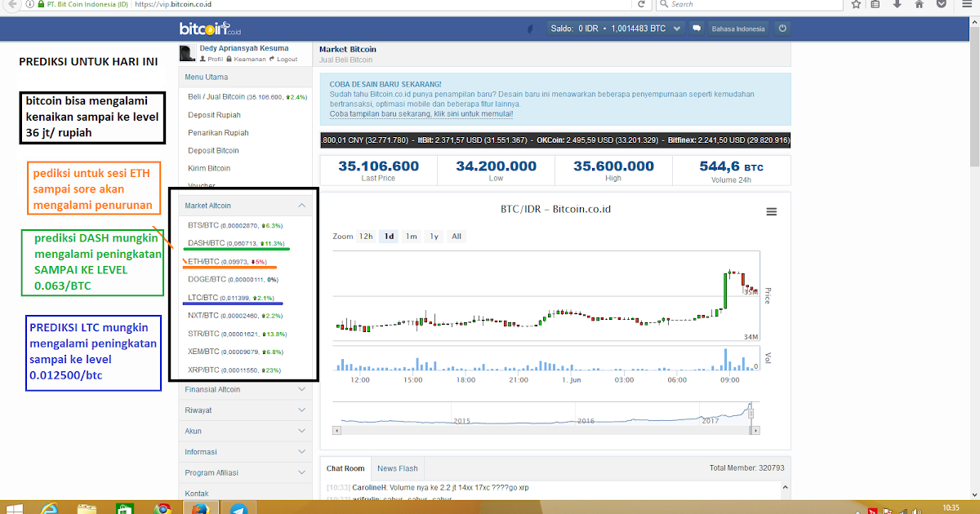Click the Bahasa Indonesia language button
This screenshot has height=514, width=980.
click(x=738, y=29)
